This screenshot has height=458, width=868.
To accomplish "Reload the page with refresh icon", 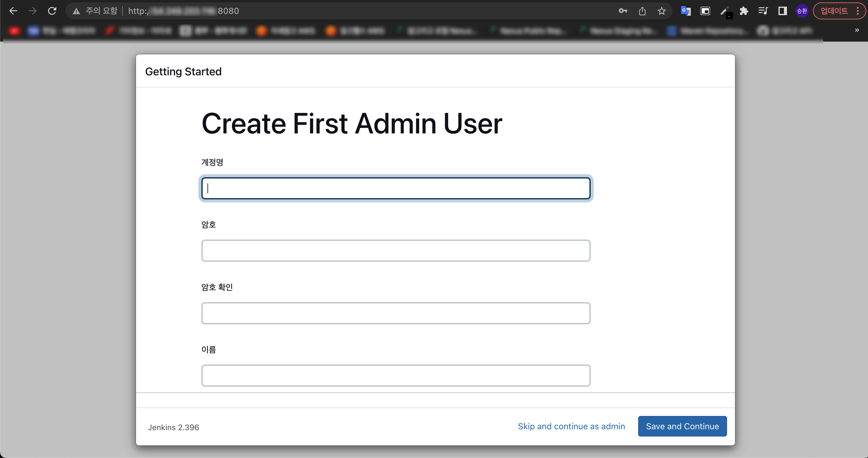I will [52, 11].
